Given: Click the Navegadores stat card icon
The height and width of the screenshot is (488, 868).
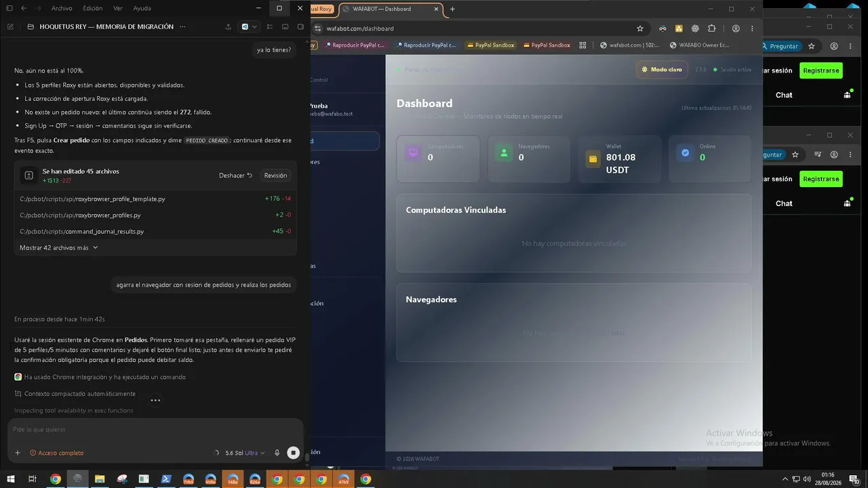Looking at the screenshot, I should 504,152.
